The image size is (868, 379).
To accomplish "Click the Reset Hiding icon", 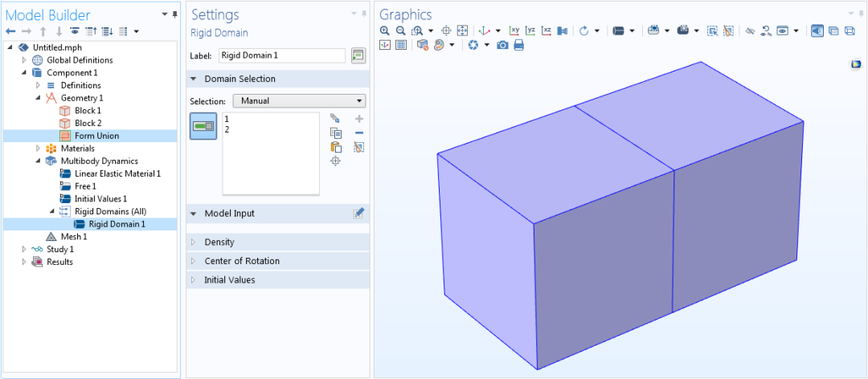I will [x=766, y=31].
